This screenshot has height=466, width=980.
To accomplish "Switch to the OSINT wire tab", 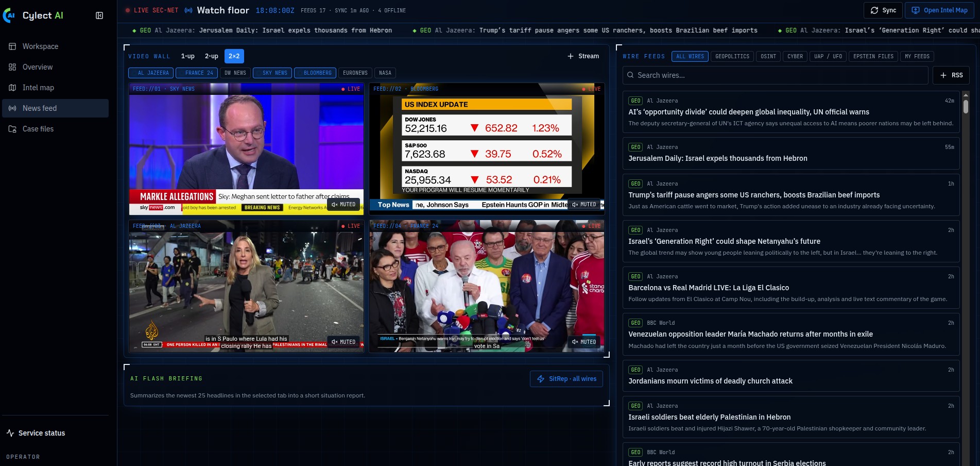I will pyautogui.click(x=768, y=56).
